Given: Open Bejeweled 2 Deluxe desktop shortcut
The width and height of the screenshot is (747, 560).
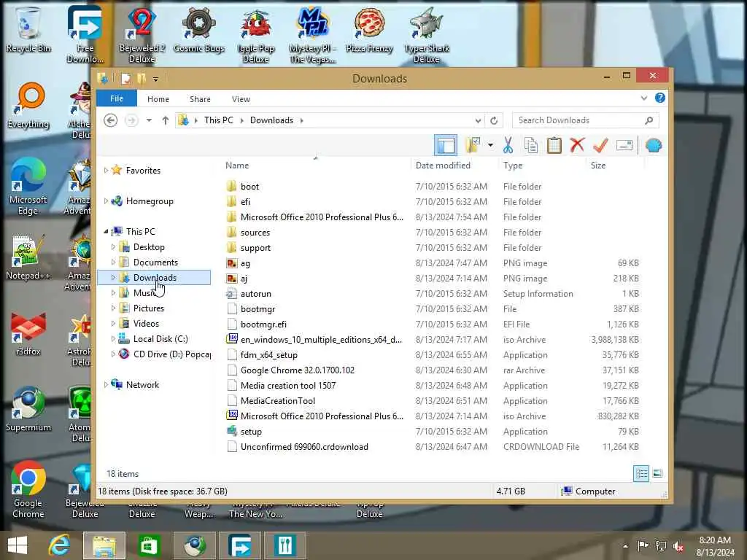Looking at the screenshot, I should tap(142, 35).
